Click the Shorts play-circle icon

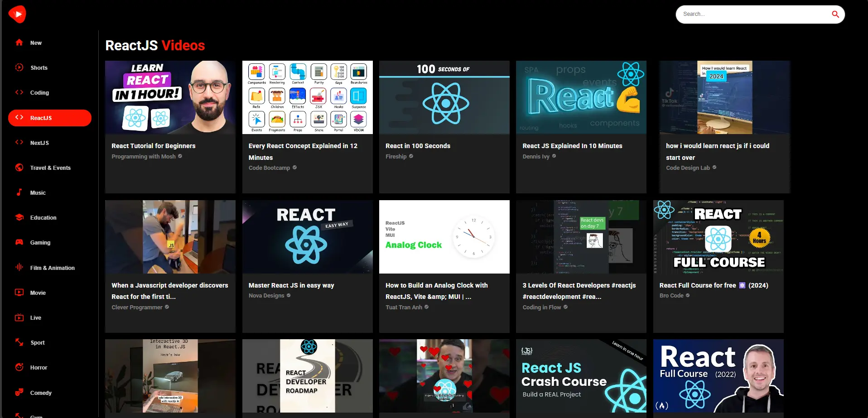pos(19,67)
